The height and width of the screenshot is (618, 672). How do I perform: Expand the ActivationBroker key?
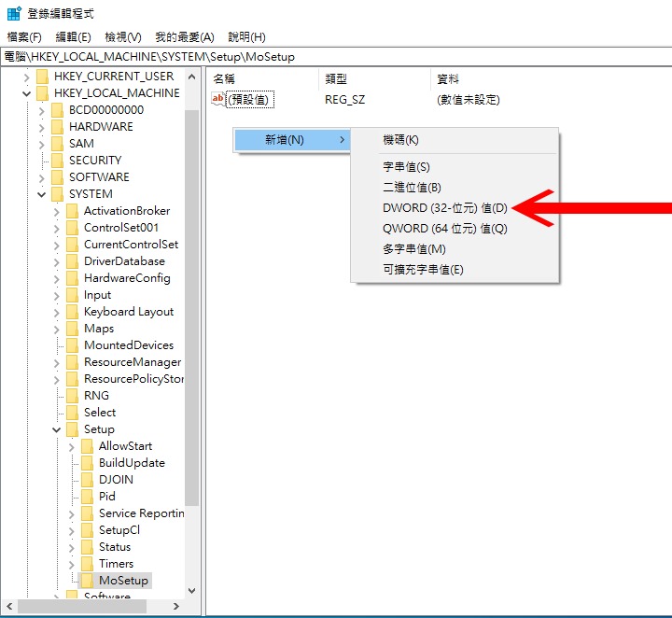pyautogui.click(x=57, y=211)
